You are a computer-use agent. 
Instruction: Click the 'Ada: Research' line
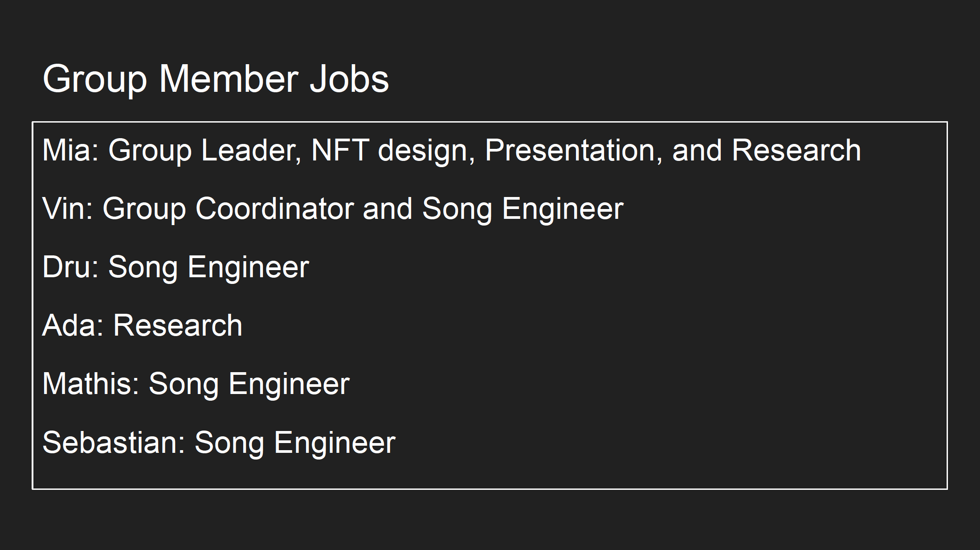pyautogui.click(x=142, y=325)
